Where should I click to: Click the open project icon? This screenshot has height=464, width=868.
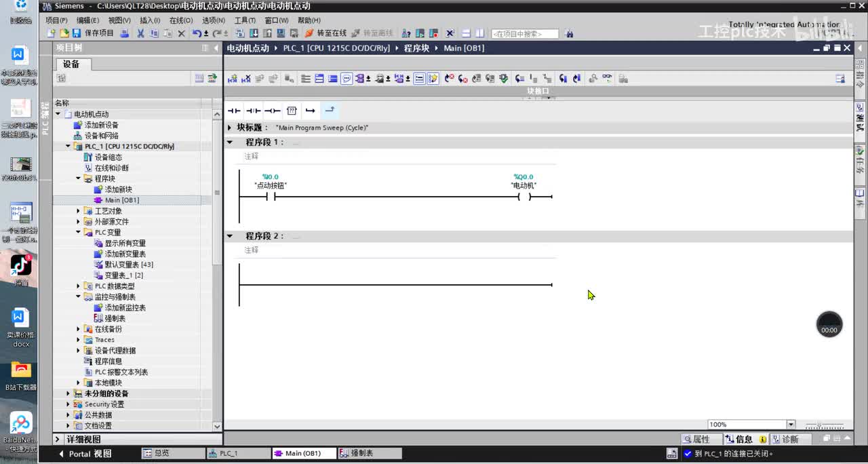coord(64,33)
